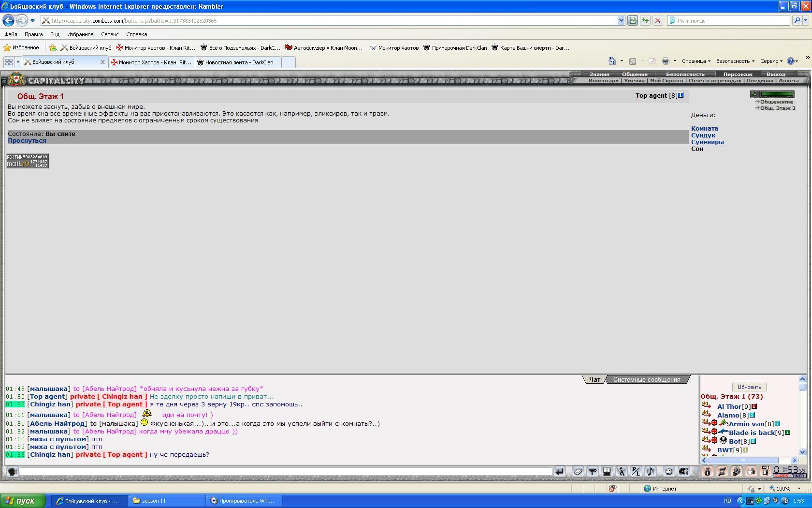Click the computer alert icon in chat bar
Screen dimensions: 812x508
coord(607,471)
